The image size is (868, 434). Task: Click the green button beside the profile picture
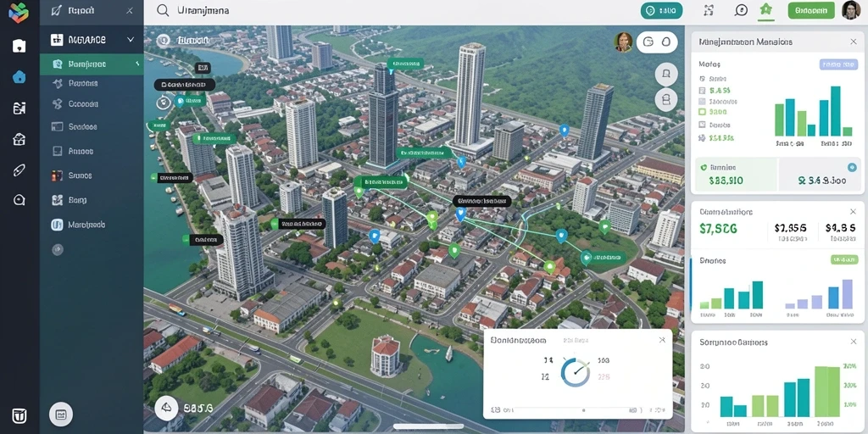tap(811, 10)
